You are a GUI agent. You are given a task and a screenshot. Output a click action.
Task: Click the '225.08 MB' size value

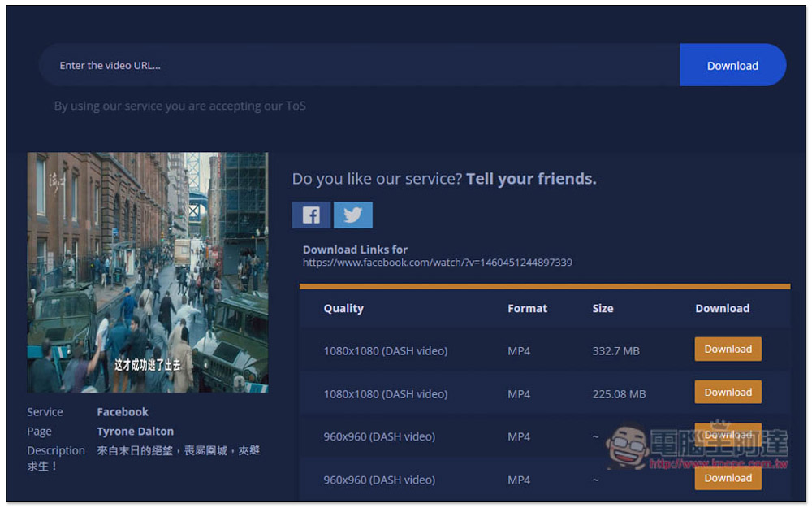619,394
